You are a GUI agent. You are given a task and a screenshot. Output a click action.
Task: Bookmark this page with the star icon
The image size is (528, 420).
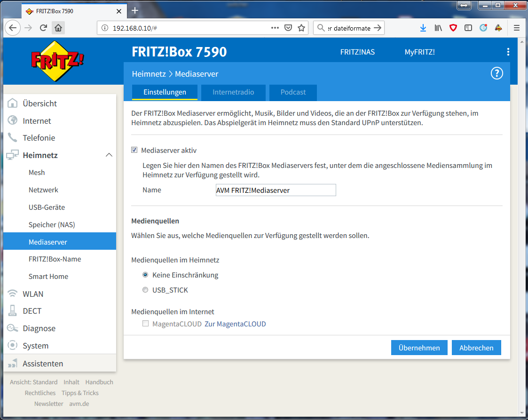point(301,28)
